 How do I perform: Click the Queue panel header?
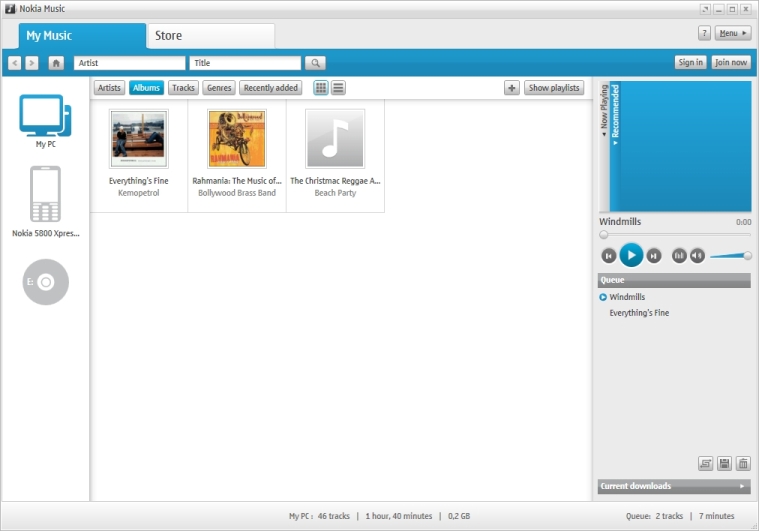pyautogui.click(x=674, y=280)
